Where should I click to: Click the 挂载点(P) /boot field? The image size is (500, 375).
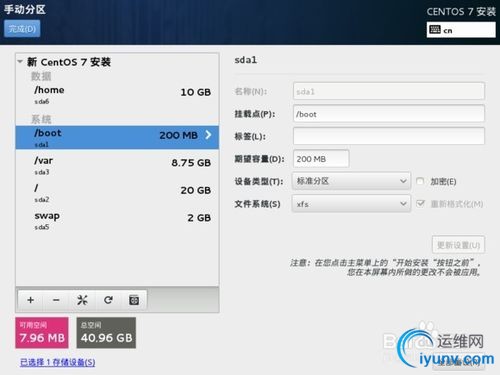(389, 114)
